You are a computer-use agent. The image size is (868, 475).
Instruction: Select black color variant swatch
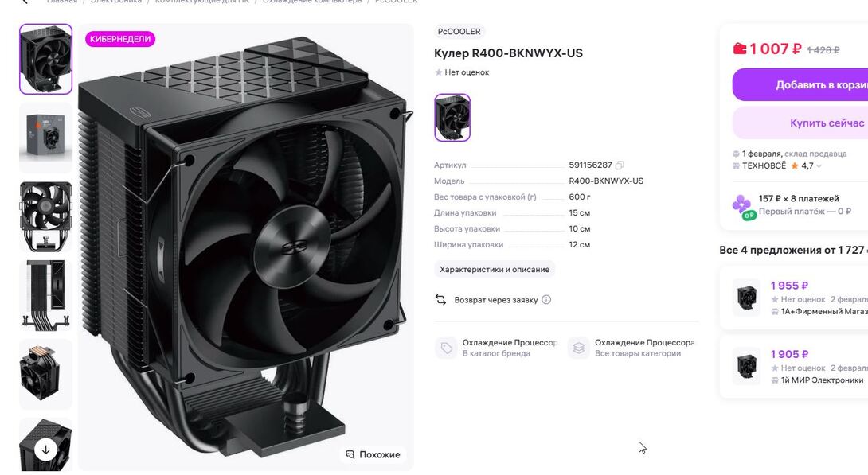(x=452, y=117)
